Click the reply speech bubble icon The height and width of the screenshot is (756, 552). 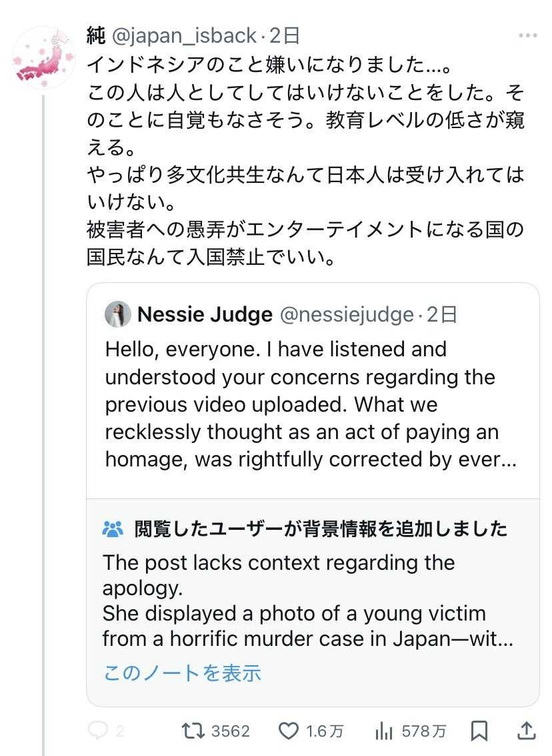pyautogui.click(x=97, y=731)
